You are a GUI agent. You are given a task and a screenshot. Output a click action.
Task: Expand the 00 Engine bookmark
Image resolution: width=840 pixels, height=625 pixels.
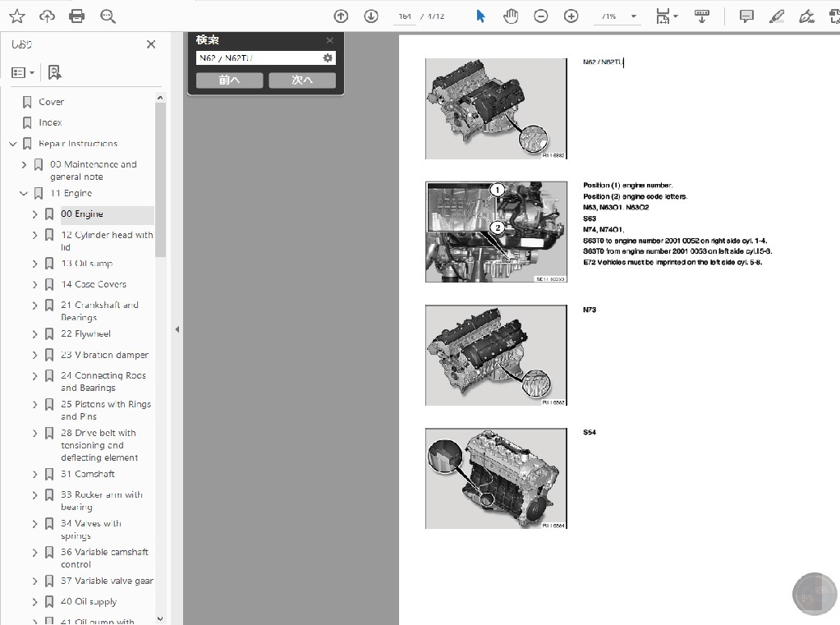click(x=34, y=214)
